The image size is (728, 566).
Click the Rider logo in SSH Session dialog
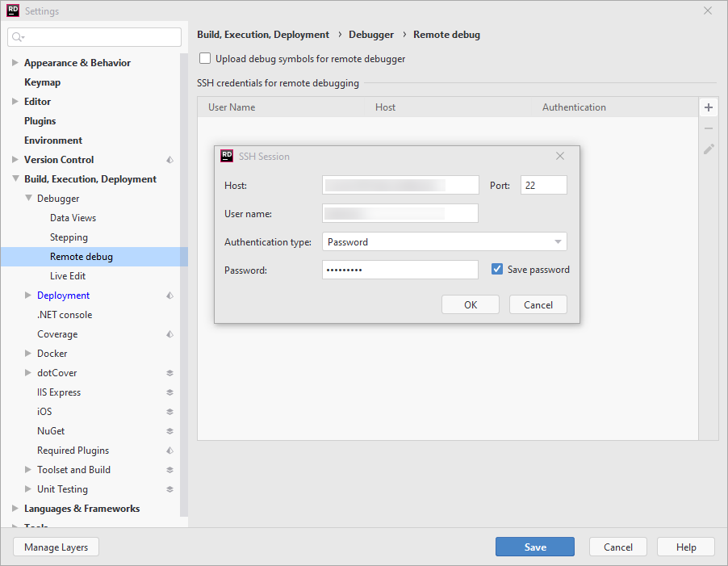(226, 155)
